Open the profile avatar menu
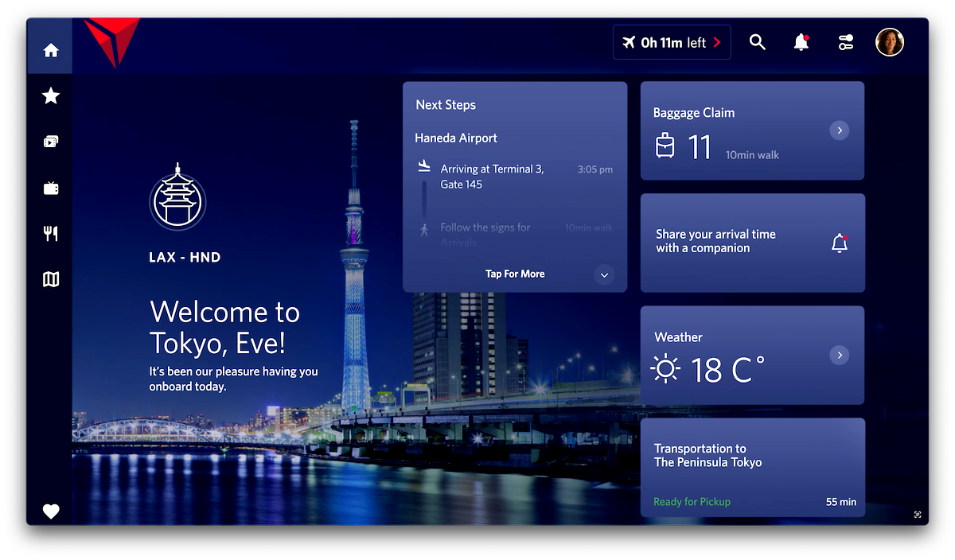 [890, 42]
